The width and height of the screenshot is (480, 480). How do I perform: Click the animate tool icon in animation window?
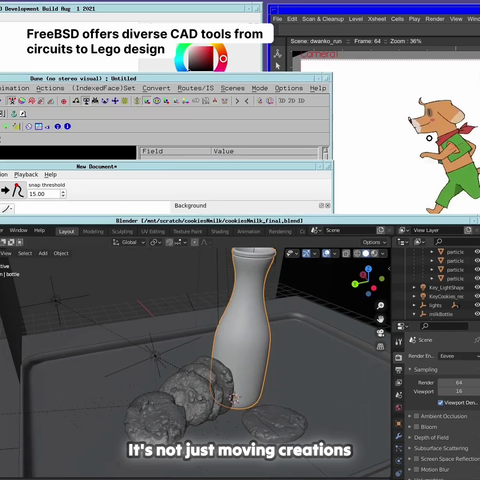click(x=278, y=53)
